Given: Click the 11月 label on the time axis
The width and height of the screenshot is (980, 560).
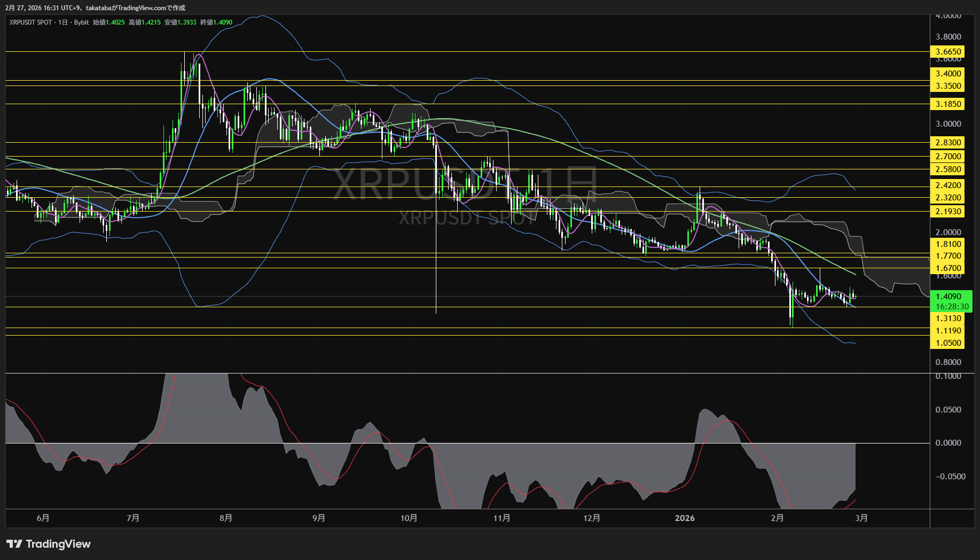Looking at the screenshot, I should [501, 518].
